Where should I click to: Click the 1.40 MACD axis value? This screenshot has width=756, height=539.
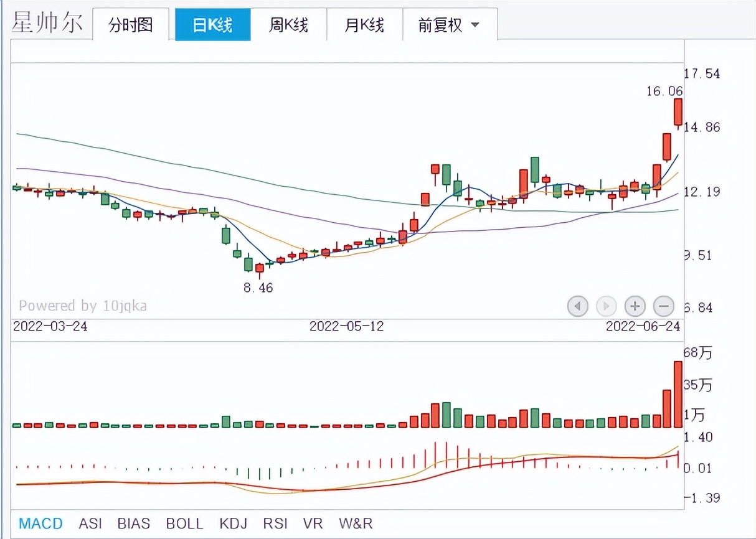pyautogui.click(x=698, y=438)
